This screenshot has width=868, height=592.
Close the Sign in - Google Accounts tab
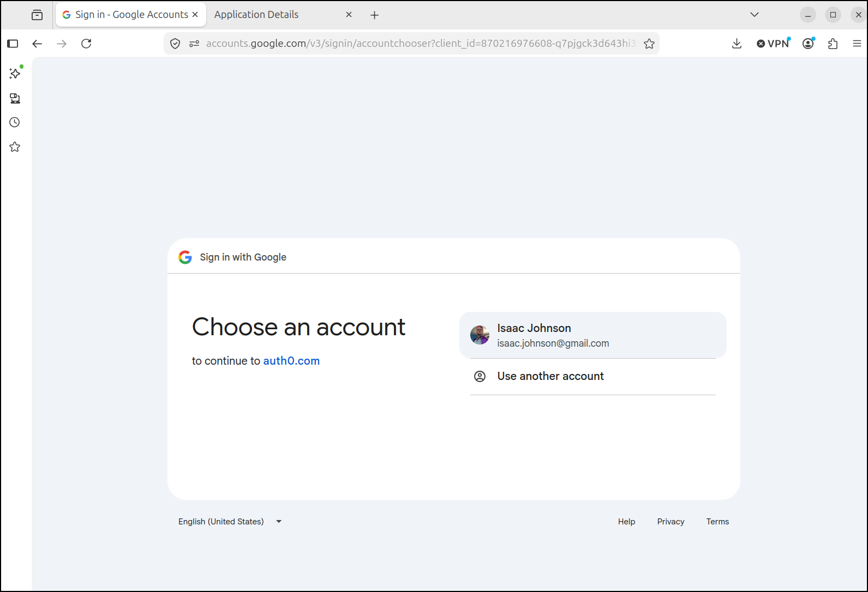tap(195, 15)
